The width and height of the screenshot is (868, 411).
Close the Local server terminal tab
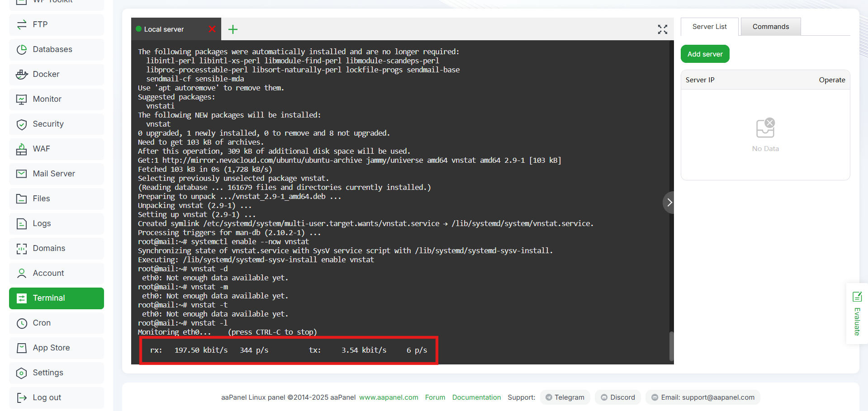212,29
